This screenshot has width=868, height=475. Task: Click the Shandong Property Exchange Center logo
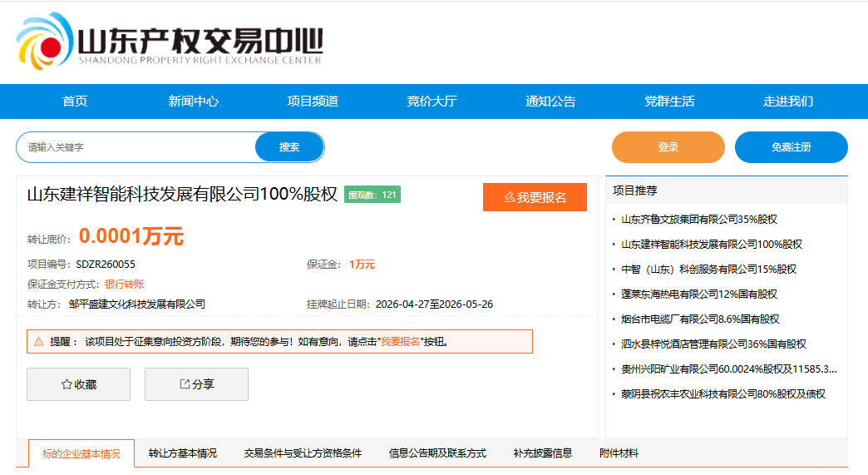[169, 40]
